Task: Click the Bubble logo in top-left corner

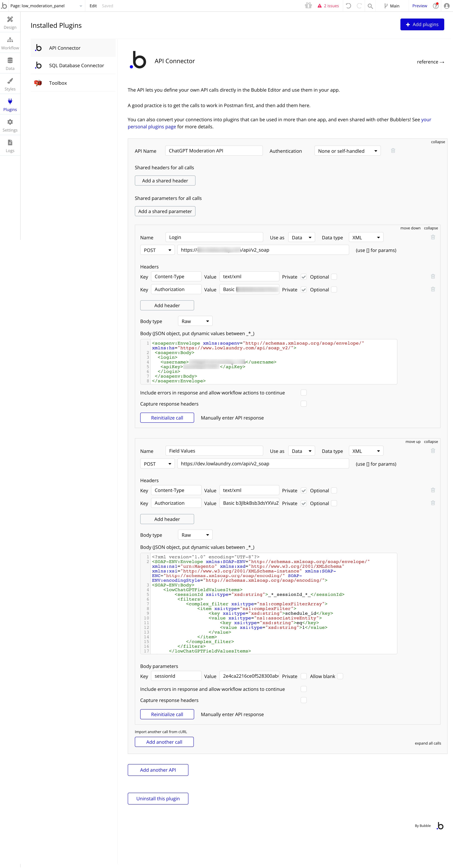Action: click(4, 6)
